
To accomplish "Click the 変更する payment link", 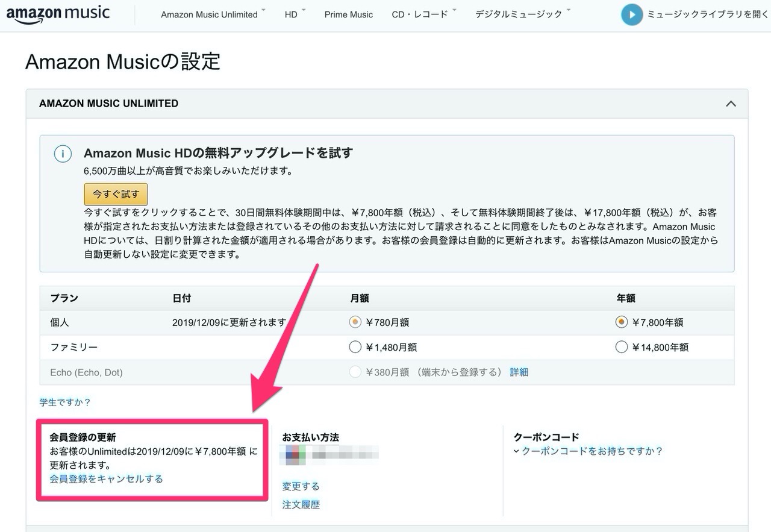I will 301,486.
